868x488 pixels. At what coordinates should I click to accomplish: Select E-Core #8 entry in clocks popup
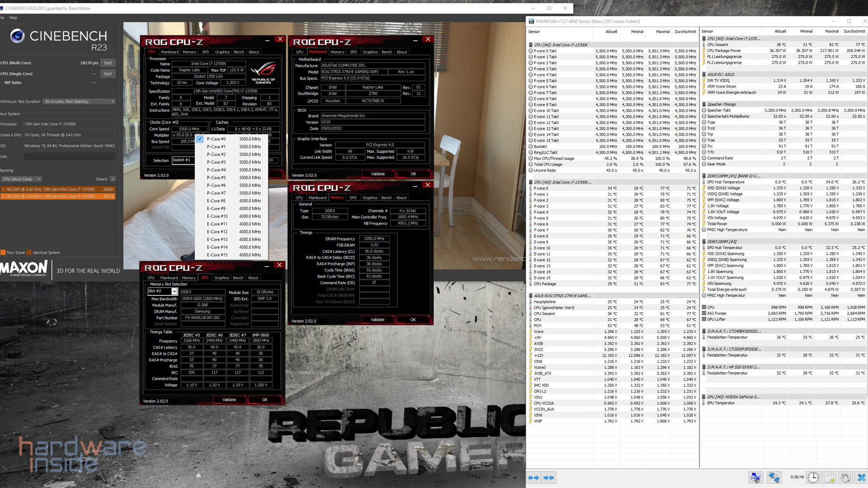(x=231, y=201)
